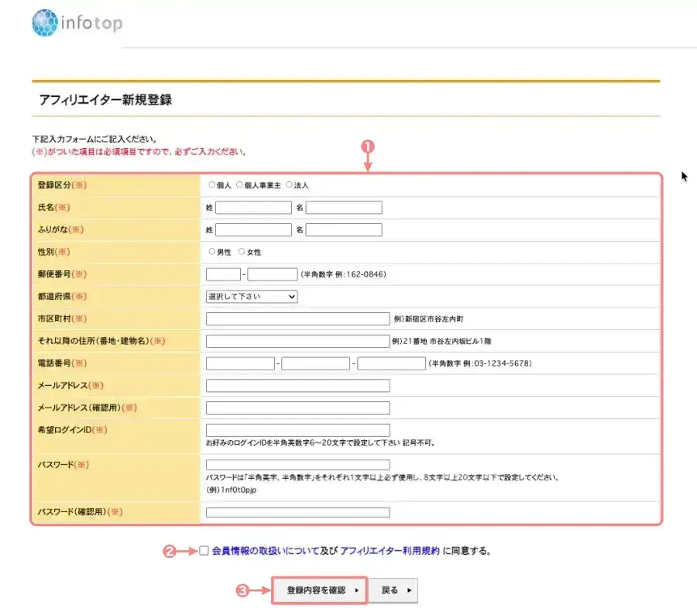Viewport: 697px width, 616px height.
Task: Click the パスワード input field
Action: point(297,464)
